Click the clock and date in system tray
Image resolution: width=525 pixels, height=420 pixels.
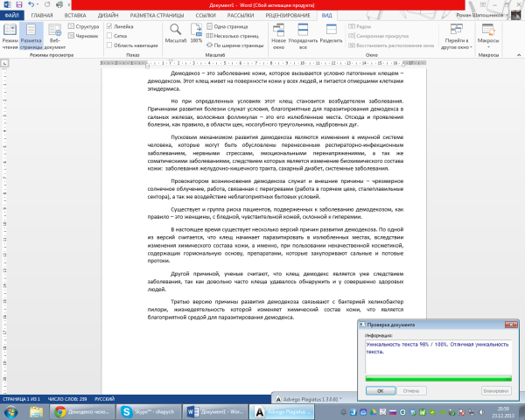503,412
